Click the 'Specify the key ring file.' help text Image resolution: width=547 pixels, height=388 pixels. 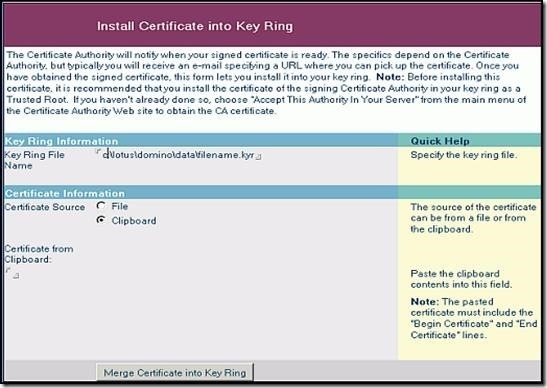pos(464,155)
